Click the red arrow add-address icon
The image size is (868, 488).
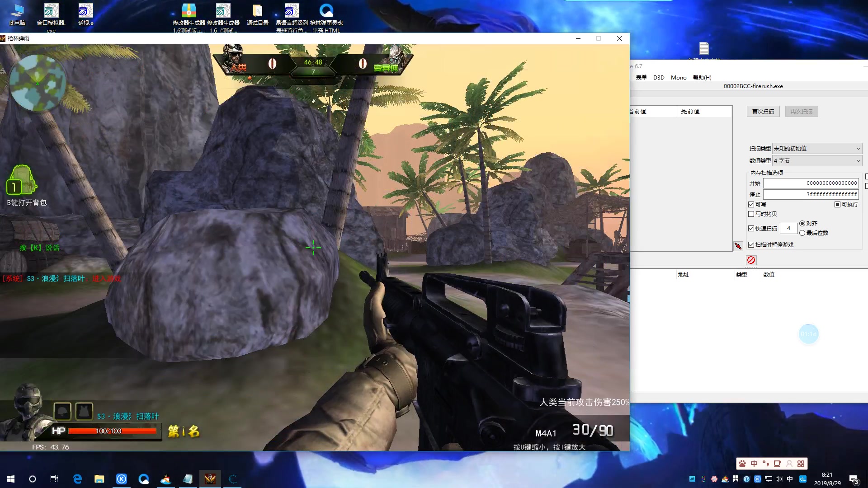tap(738, 246)
